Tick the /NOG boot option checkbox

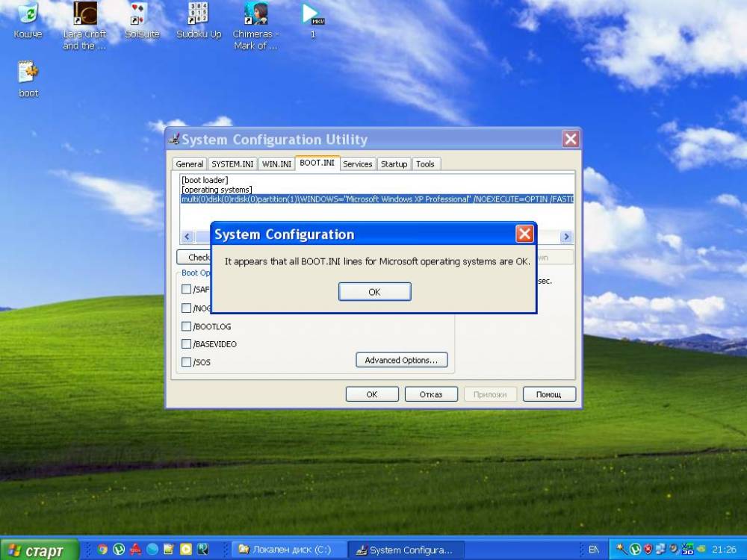pyautogui.click(x=186, y=308)
